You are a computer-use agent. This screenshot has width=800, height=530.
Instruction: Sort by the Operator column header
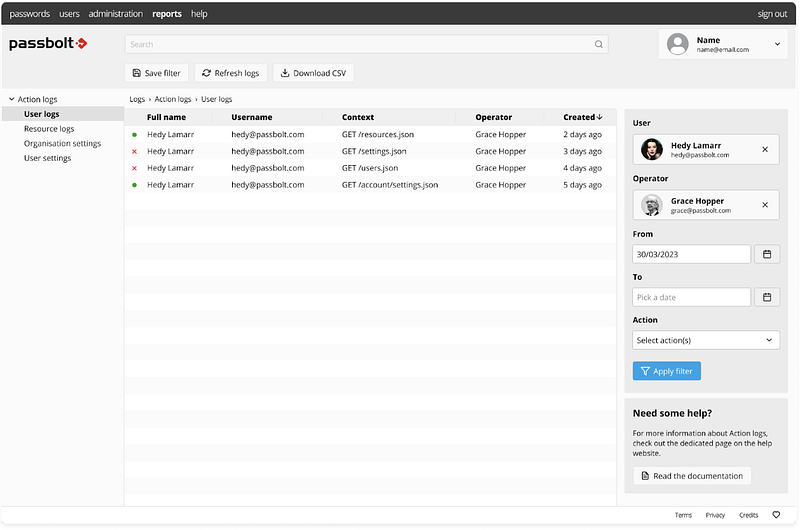click(x=493, y=117)
